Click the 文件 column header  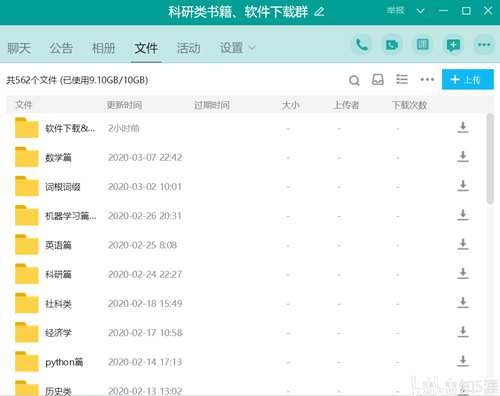[24, 105]
